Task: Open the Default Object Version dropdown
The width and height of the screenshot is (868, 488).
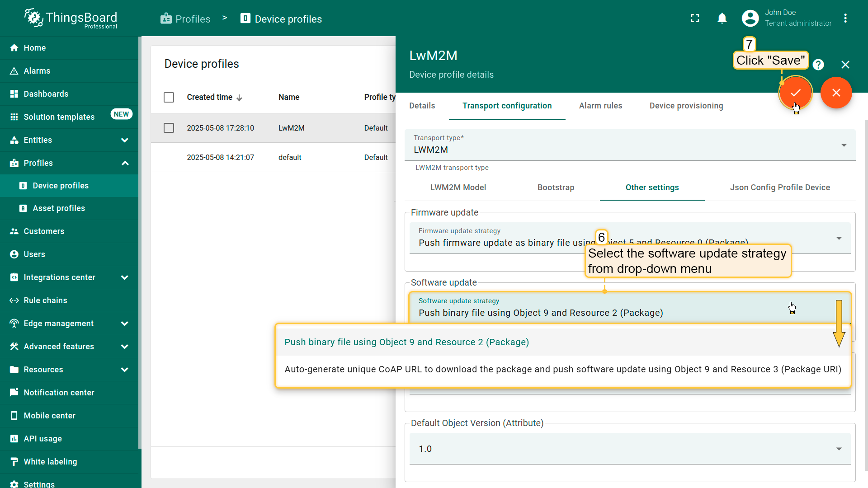Action: 630,449
